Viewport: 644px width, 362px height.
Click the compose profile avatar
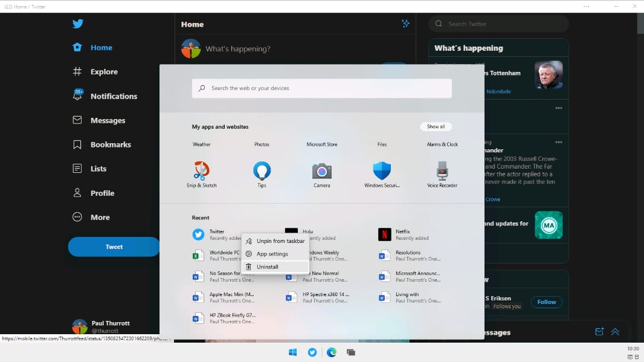click(x=191, y=48)
